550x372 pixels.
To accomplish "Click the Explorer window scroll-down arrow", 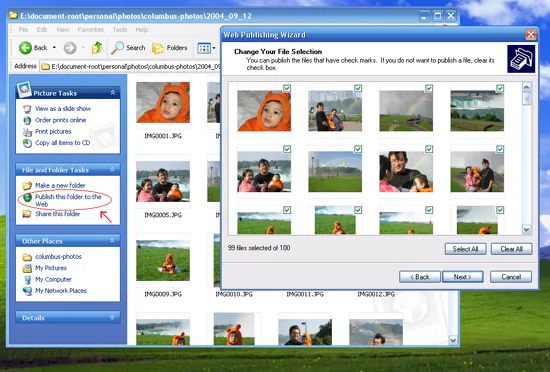I will pyautogui.click(x=453, y=340).
